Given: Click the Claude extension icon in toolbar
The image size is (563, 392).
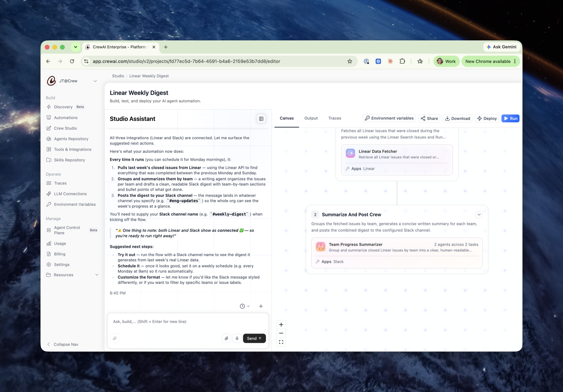Looking at the screenshot, I should point(390,61).
